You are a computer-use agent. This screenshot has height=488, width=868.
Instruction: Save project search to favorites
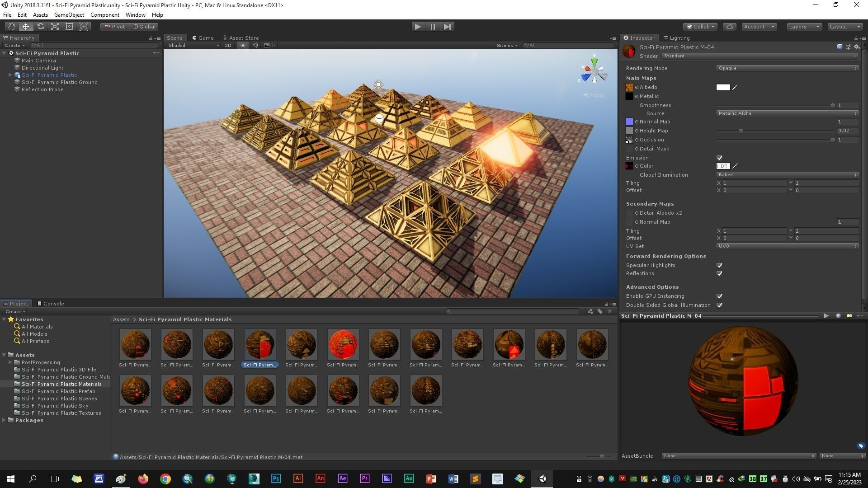[610, 311]
